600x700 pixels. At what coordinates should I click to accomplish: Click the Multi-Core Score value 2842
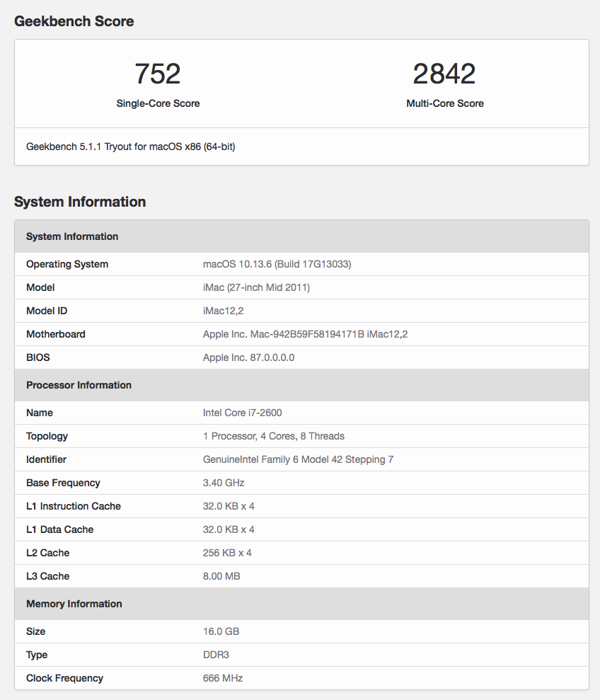tap(444, 74)
